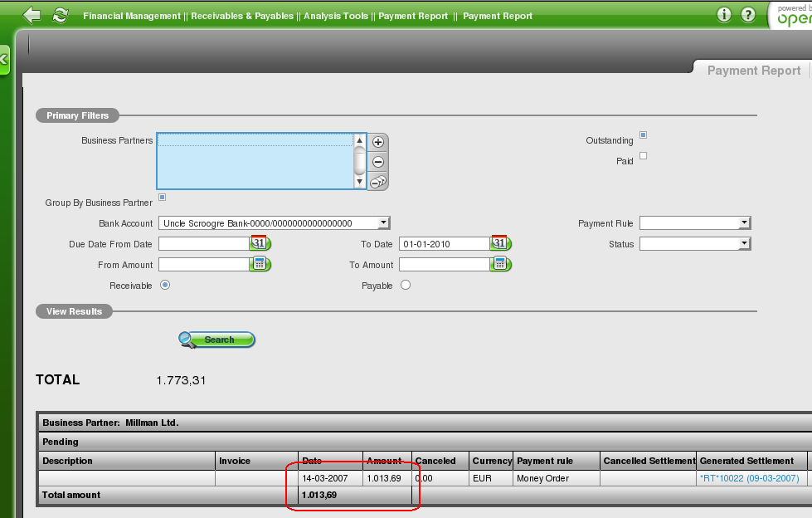Image resolution: width=812 pixels, height=518 pixels.
Task: Click the Primary Filters section header
Action: [78, 115]
